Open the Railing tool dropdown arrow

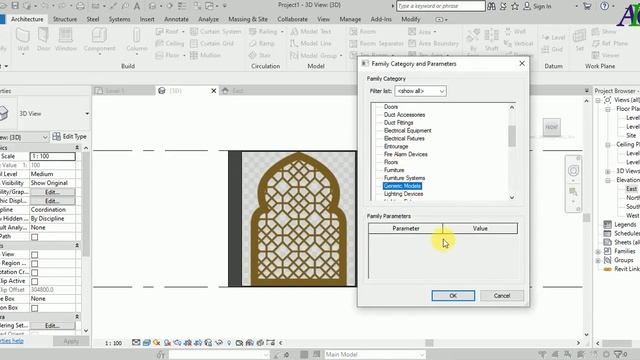282,31
